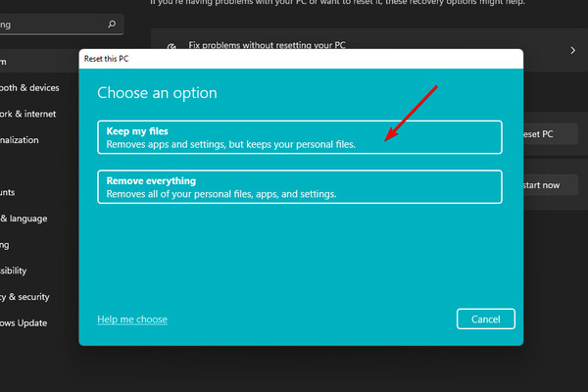The width and height of the screenshot is (588, 392).
Task: Click the search magnifier icon in Settings
Action: [x=112, y=24]
